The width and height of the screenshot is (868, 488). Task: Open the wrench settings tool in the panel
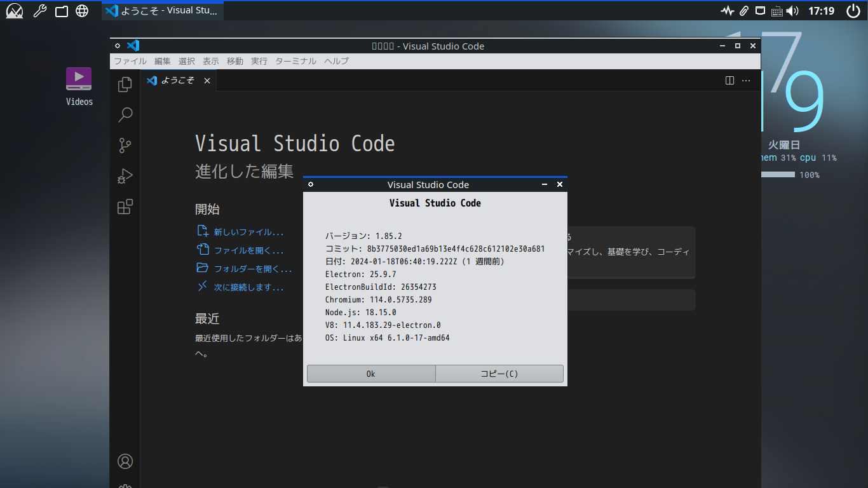[39, 11]
